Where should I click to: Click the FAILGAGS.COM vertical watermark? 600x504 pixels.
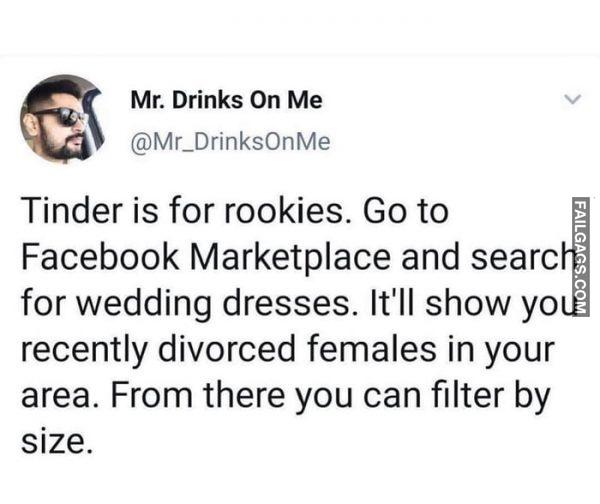[x=581, y=257]
